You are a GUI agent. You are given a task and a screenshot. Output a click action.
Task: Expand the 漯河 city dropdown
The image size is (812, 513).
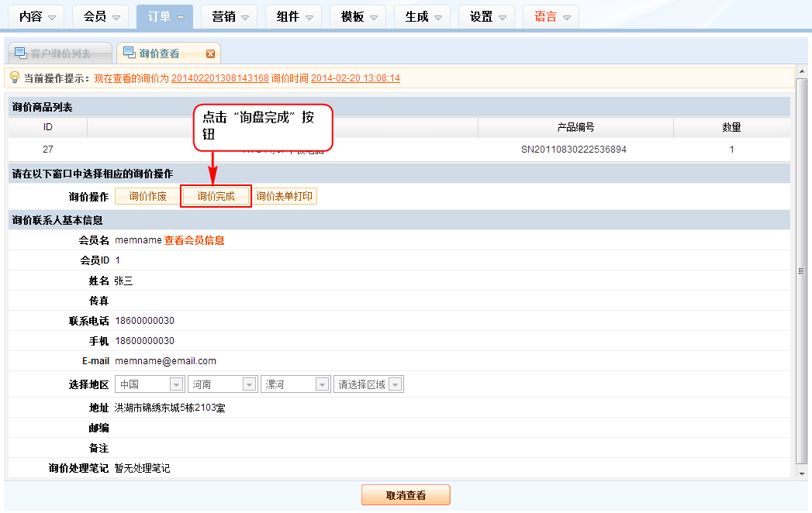click(x=322, y=384)
